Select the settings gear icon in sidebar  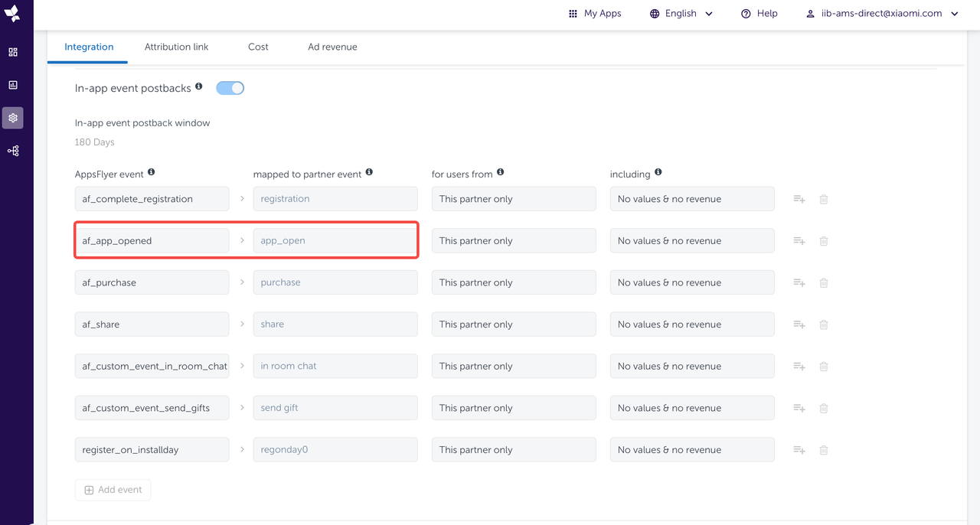(13, 118)
